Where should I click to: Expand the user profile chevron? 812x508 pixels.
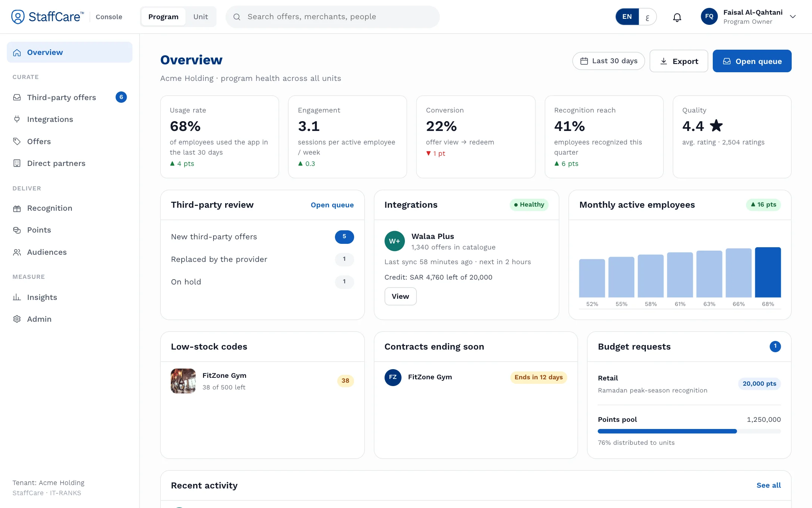pos(793,17)
